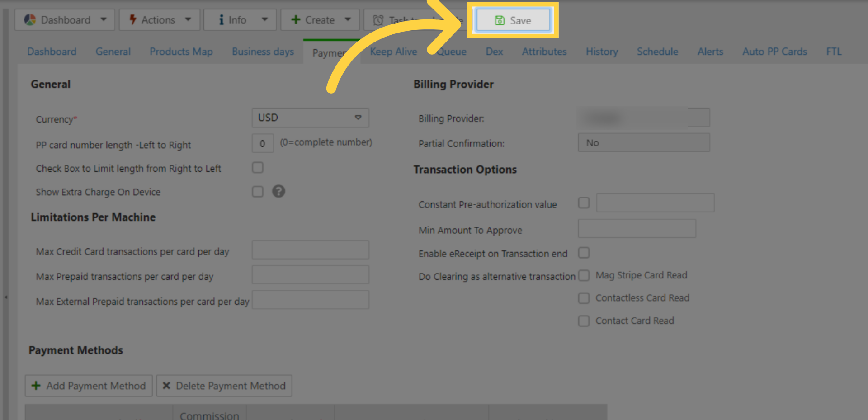Open the Currency USD dropdown
The height and width of the screenshot is (420, 868).
point(310,118)
